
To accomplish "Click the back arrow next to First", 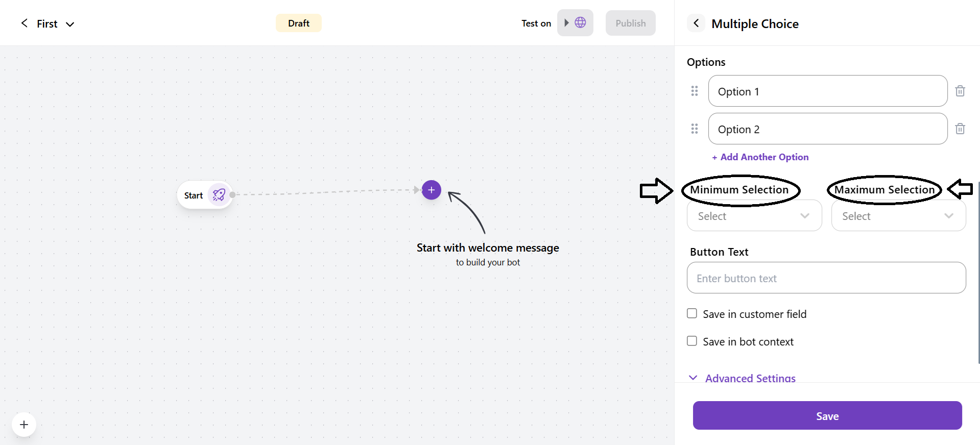I will [24, 23].
